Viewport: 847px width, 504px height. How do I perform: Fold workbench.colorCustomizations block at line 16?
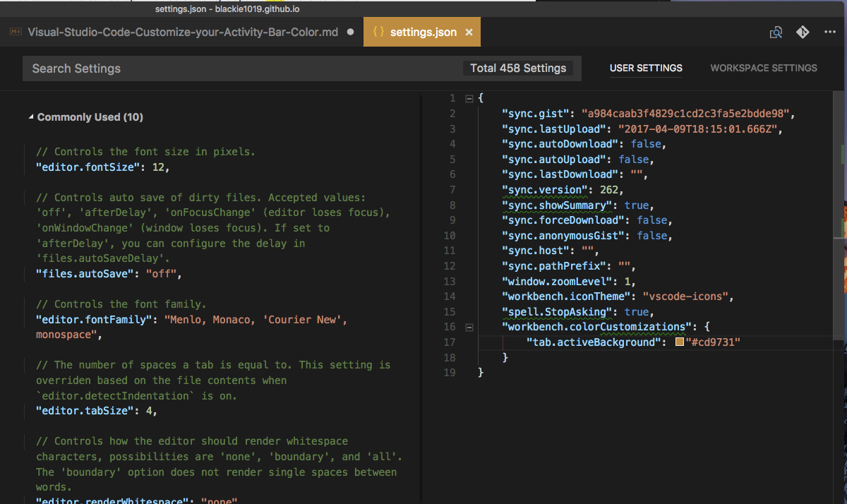tap(469, 327)
